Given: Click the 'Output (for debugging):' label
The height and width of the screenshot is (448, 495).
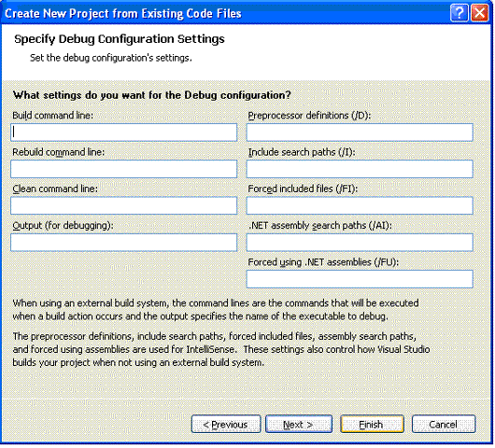Looking at the screenshot, I should click(x=63, y=226).
